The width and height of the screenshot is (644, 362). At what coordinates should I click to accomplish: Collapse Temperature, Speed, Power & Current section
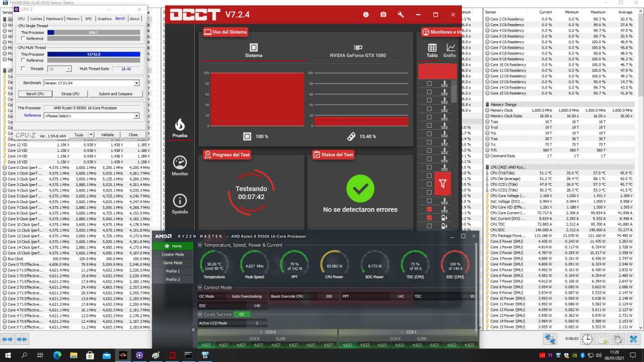[200, 245]
